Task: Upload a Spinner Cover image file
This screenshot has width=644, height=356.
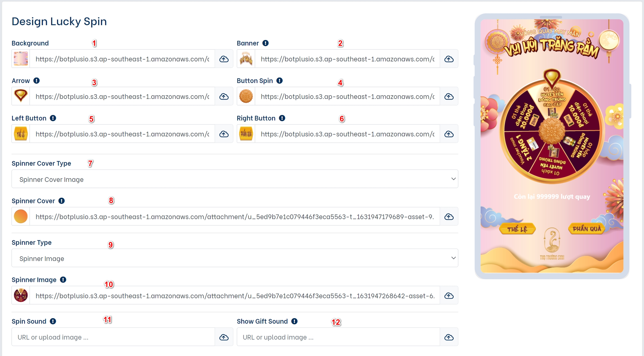Action: click(x=449, y=217)
